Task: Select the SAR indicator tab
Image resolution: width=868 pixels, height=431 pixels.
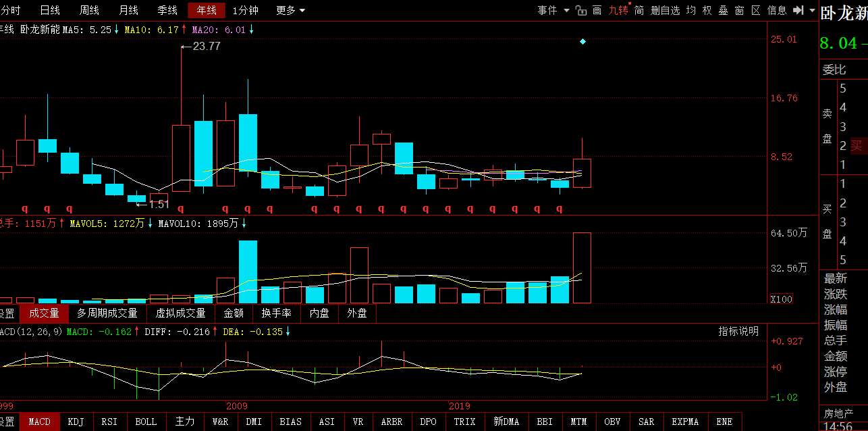Action: [x=646, y=422]
